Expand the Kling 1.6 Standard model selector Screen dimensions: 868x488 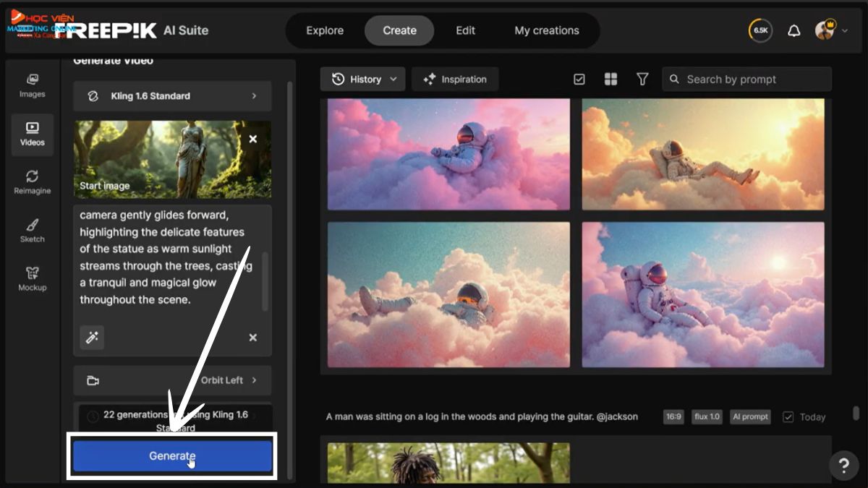coord(172,96)
